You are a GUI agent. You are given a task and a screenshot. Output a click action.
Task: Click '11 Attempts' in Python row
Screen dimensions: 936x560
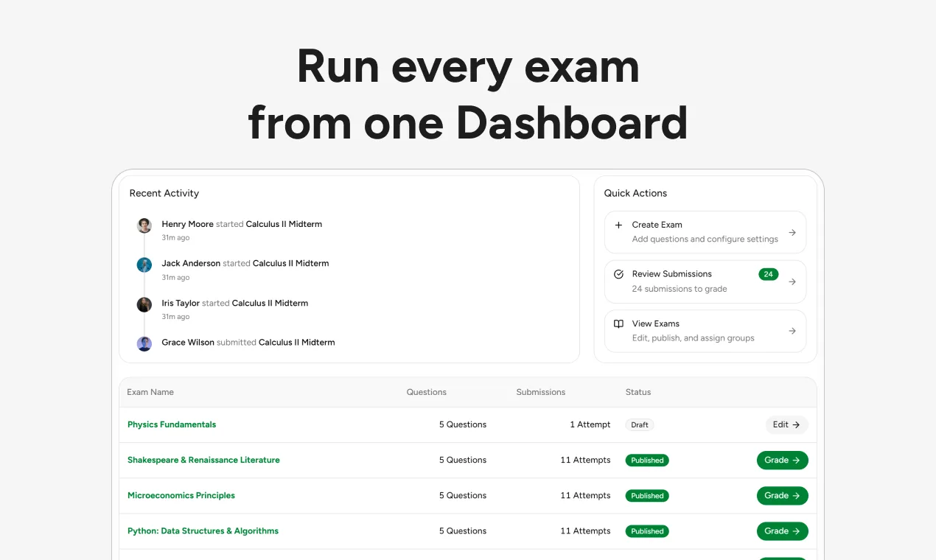click(x=585, y=531)
